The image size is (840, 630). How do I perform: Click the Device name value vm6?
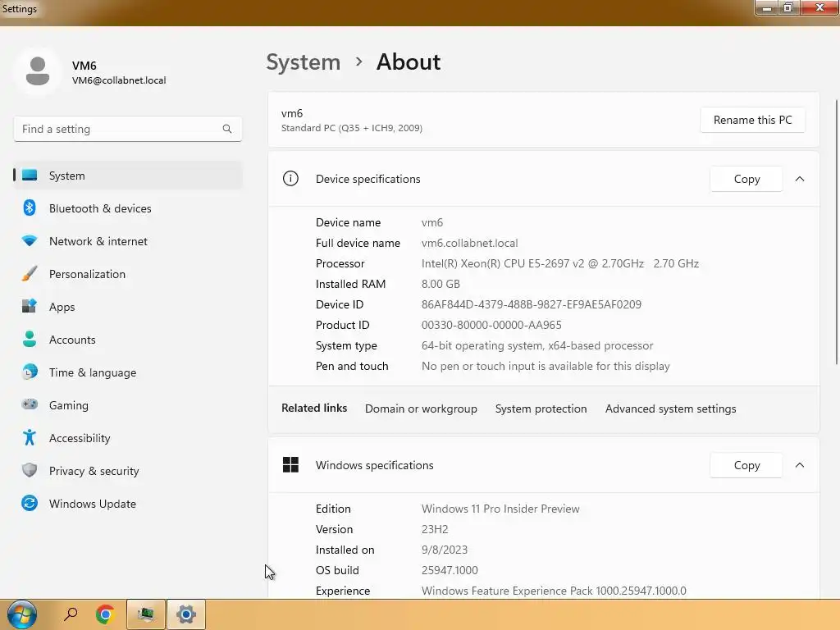pyautogui.click(x=431, y=222)
